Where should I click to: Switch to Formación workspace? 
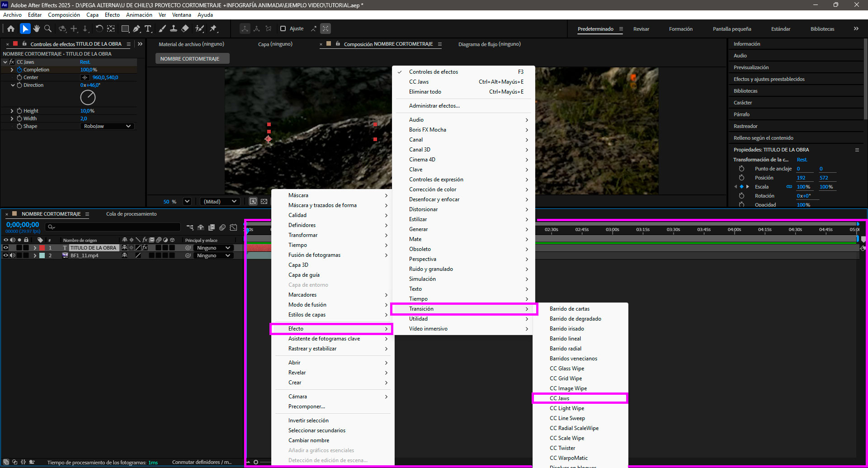681,29
